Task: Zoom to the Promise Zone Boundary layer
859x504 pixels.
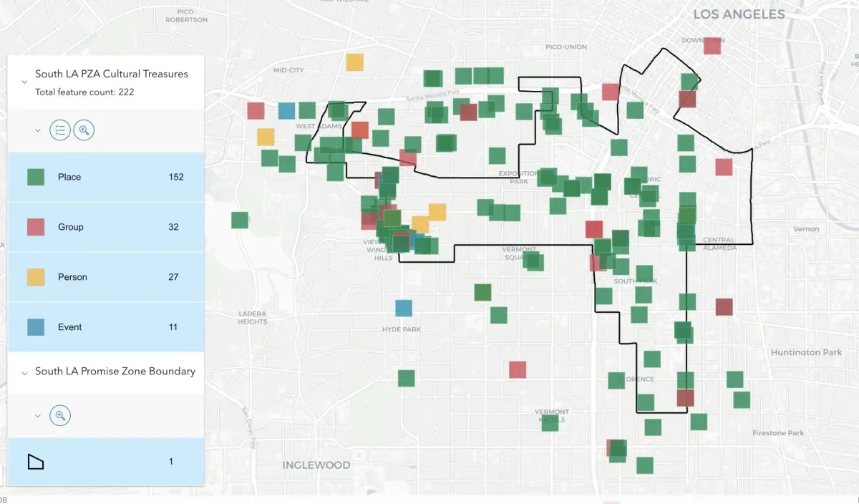Action: click(60, 415)
